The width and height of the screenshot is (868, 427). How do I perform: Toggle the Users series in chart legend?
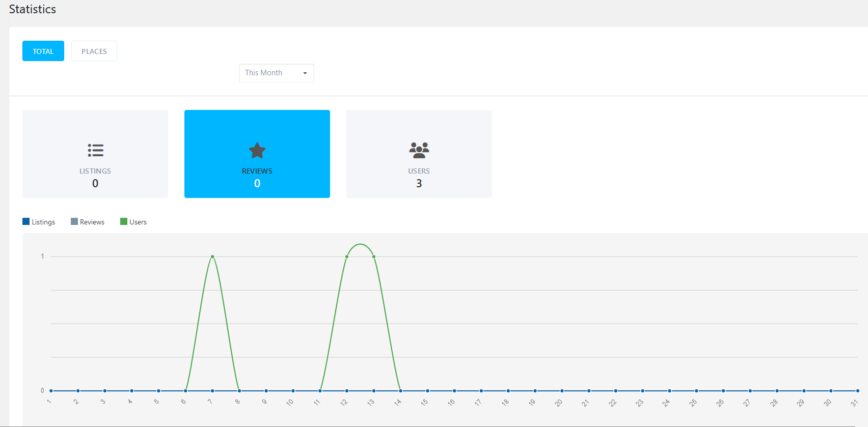pyautogui.click(x=138, y=222)
